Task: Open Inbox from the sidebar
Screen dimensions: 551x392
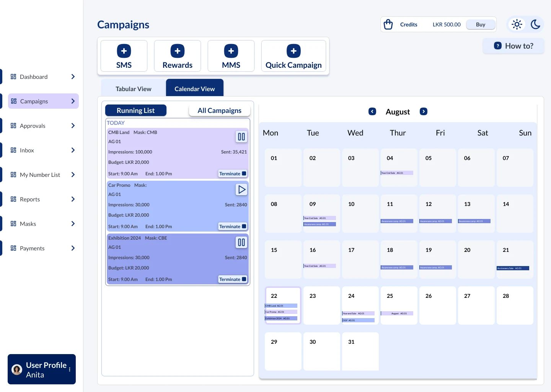Action: pos(43,150)
